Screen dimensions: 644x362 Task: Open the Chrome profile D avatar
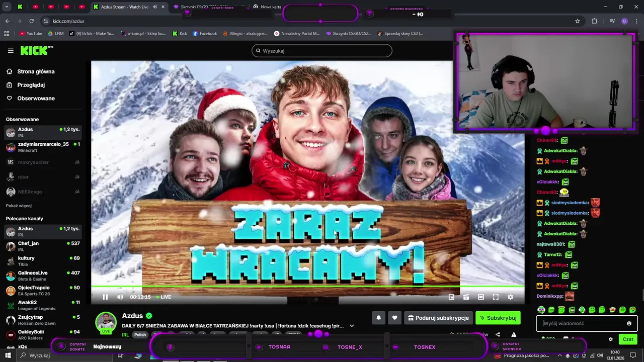(x=624, y=21)
